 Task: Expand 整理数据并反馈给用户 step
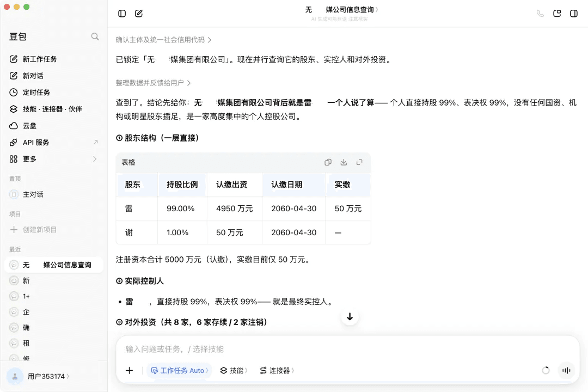click(153, 83)
